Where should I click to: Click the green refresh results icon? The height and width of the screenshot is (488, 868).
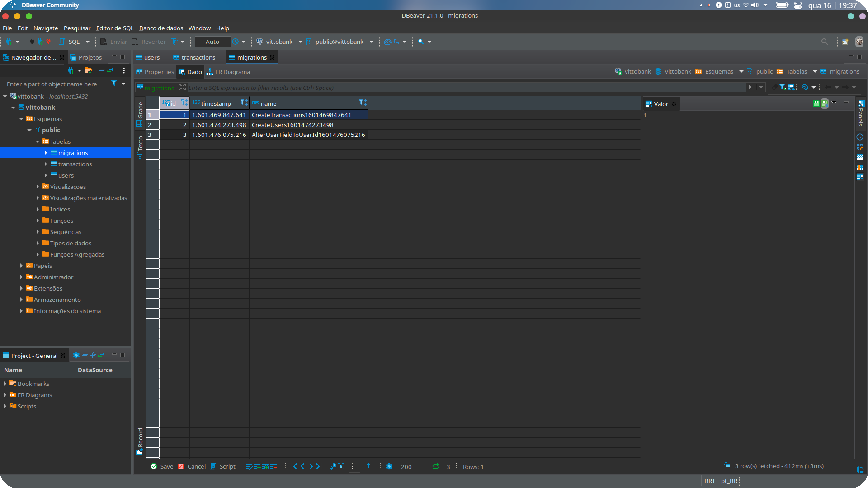(436, 467)
